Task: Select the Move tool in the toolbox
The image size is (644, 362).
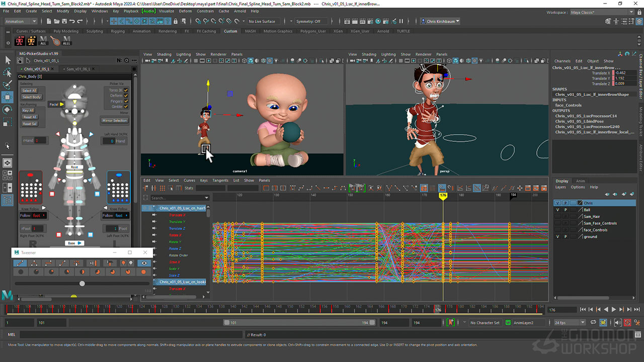Action: click(x=8, y=97)
